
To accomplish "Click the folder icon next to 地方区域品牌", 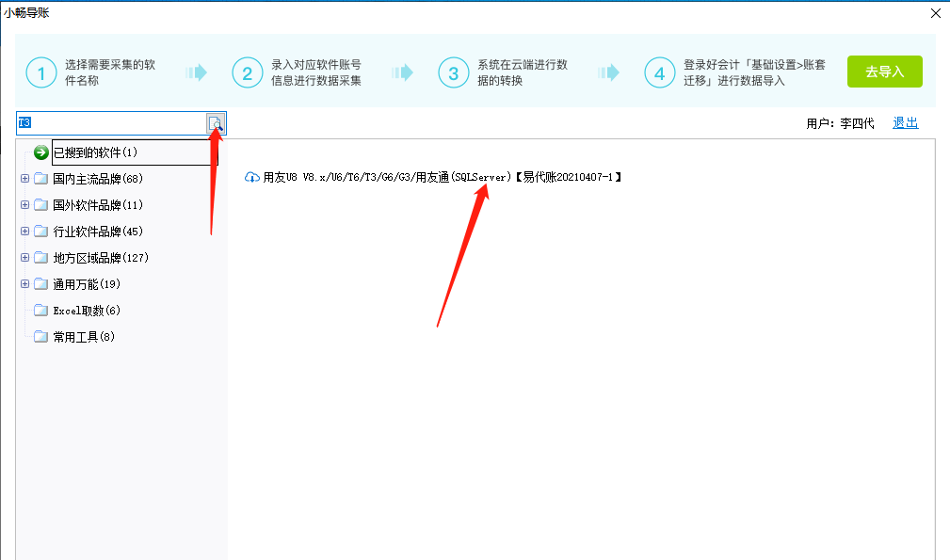I will click(x=40, y=257).
